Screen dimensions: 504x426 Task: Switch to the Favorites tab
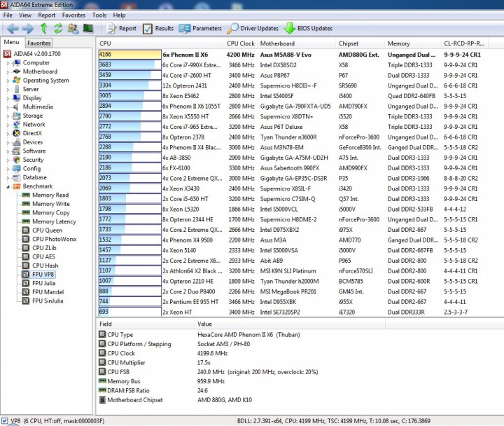coord(38,43)
